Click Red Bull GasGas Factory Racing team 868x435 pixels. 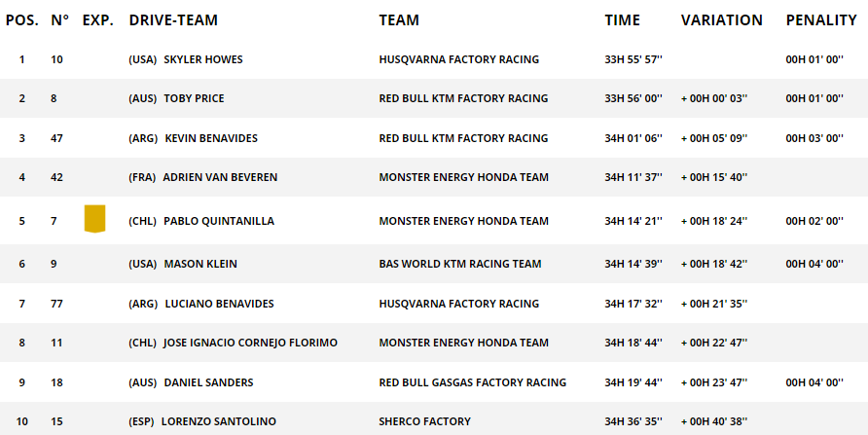click(472, 383)
